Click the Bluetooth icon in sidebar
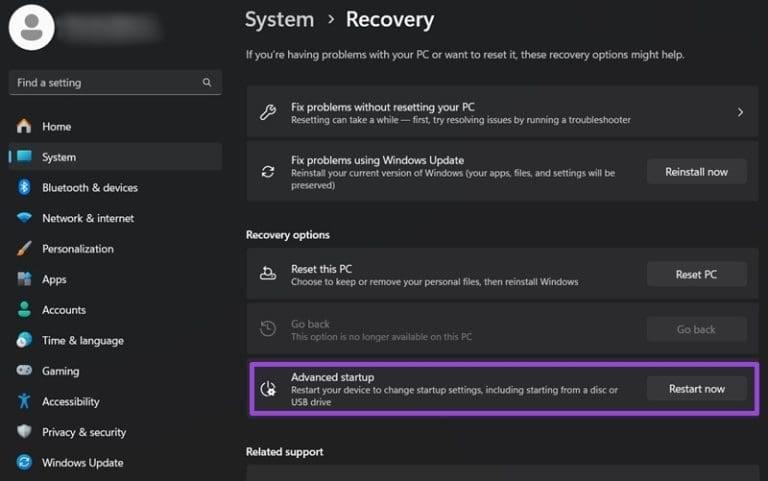The width and height of the screenshot is (768, 481). [x=24, y=187]
